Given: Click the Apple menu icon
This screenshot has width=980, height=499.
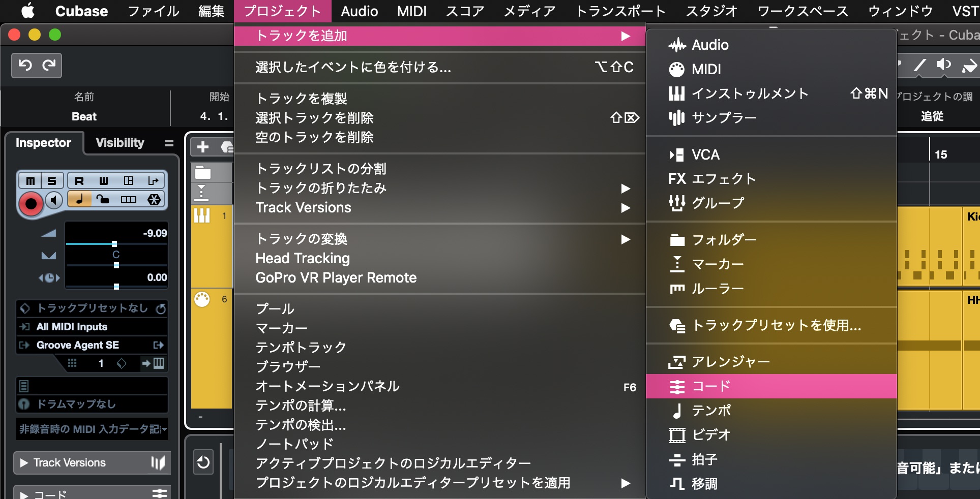Looking at the screenshot, I should (x=28, y=11).
